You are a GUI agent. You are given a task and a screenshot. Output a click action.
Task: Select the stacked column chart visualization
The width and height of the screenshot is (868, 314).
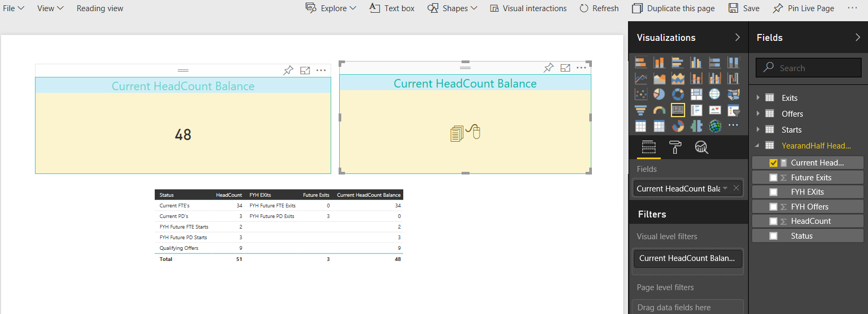659,63
